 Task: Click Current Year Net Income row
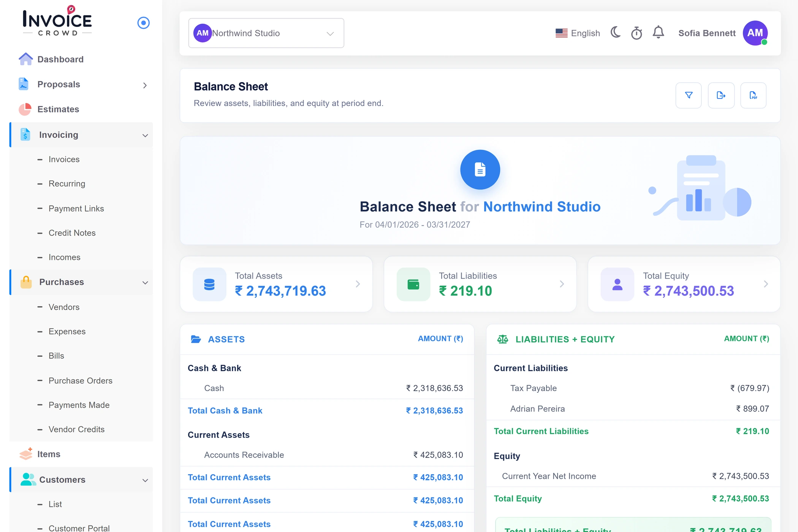[633, 476]
